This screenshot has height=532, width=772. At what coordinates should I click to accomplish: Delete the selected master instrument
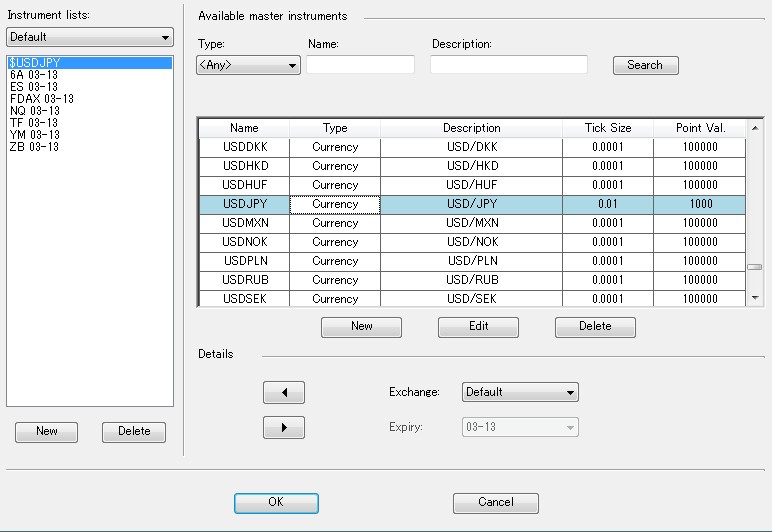(x=595, y=327)
